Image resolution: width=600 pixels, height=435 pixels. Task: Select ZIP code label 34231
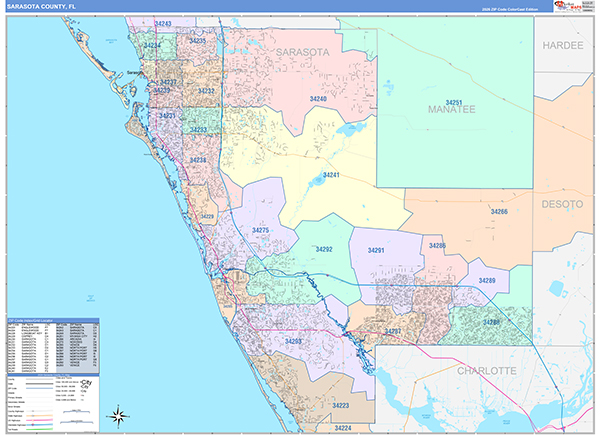pyautogui.click(x=167, y=116)
